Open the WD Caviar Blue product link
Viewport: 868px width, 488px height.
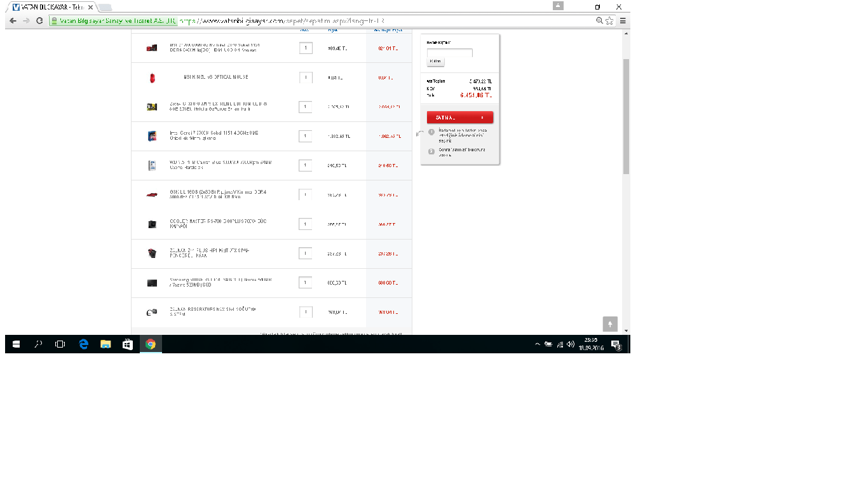(220, 165)
